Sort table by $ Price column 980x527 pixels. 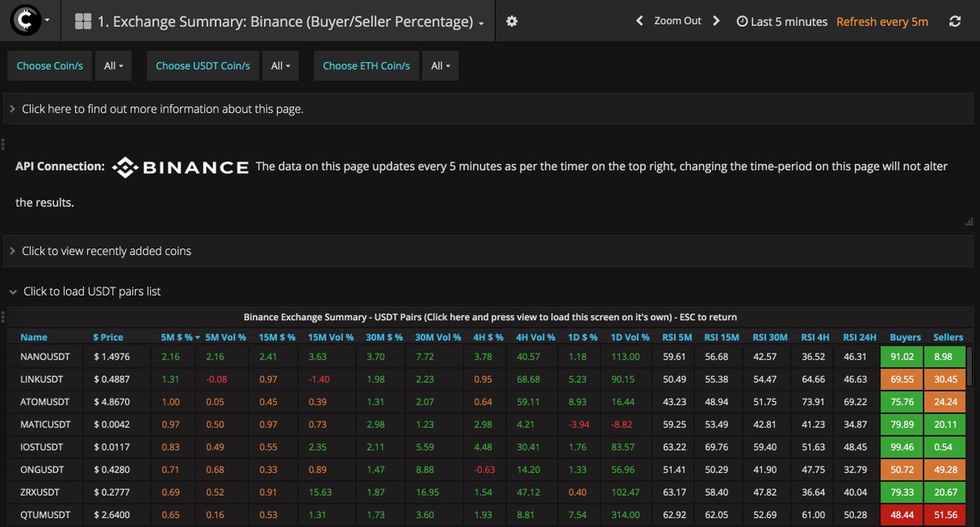tap(108, 337)
